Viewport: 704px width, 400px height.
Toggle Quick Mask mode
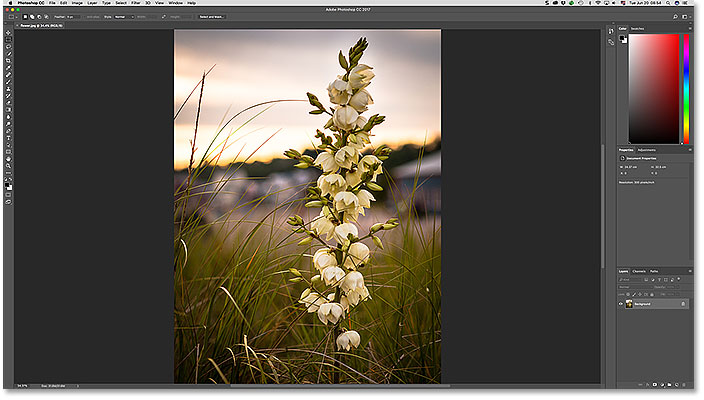8,195
